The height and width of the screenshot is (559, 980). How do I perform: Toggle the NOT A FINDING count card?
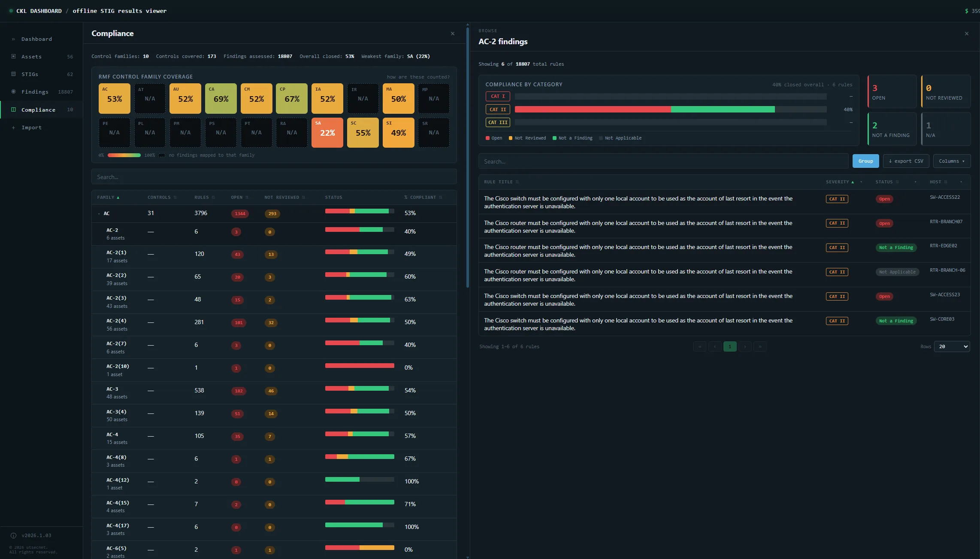tap(892, 129)
